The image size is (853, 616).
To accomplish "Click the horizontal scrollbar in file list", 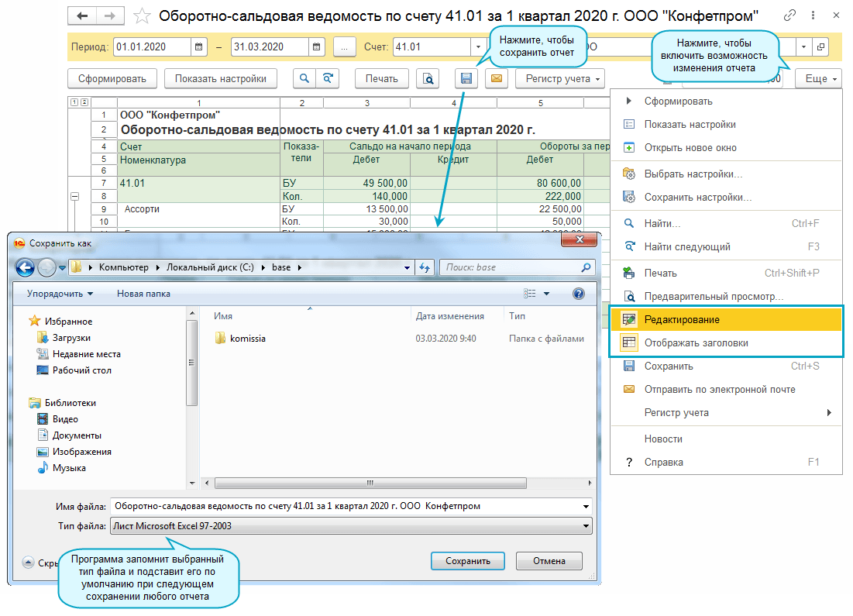I will point(370,483).
